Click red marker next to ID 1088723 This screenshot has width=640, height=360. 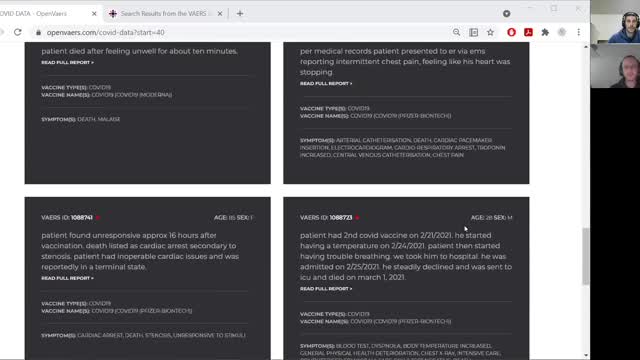357,218
